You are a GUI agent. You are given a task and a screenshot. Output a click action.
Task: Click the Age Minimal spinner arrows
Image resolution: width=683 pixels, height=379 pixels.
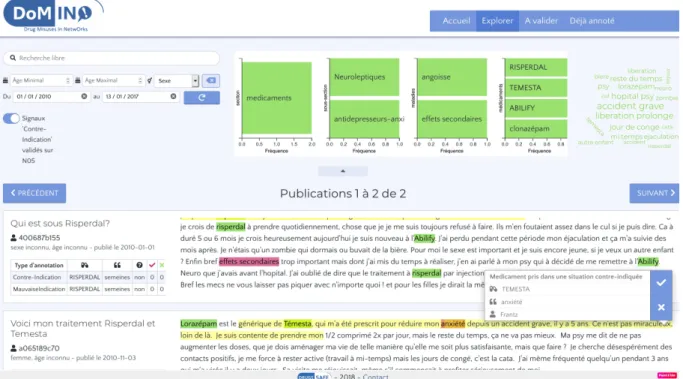coord(68,81)
